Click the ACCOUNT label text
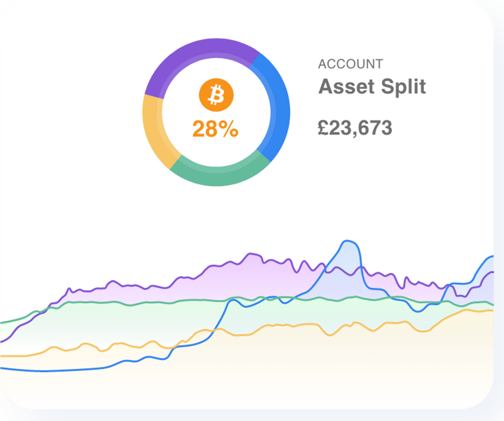 tap(350, 64)
